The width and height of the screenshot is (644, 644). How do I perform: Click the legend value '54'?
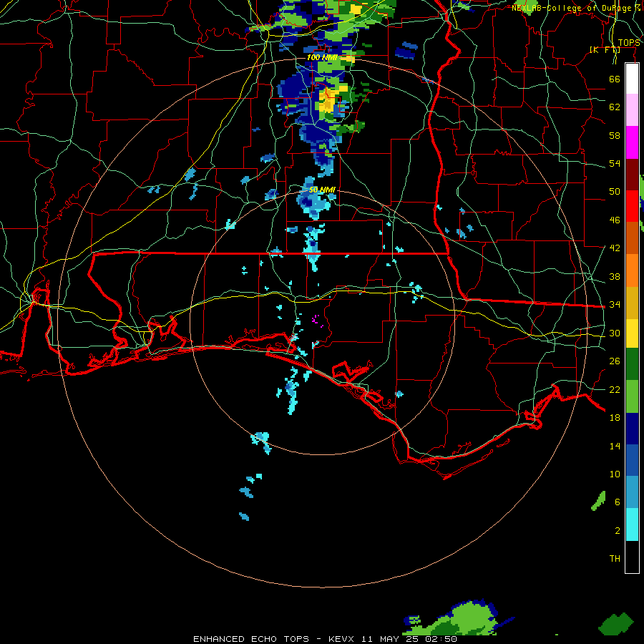coord(615,163)
